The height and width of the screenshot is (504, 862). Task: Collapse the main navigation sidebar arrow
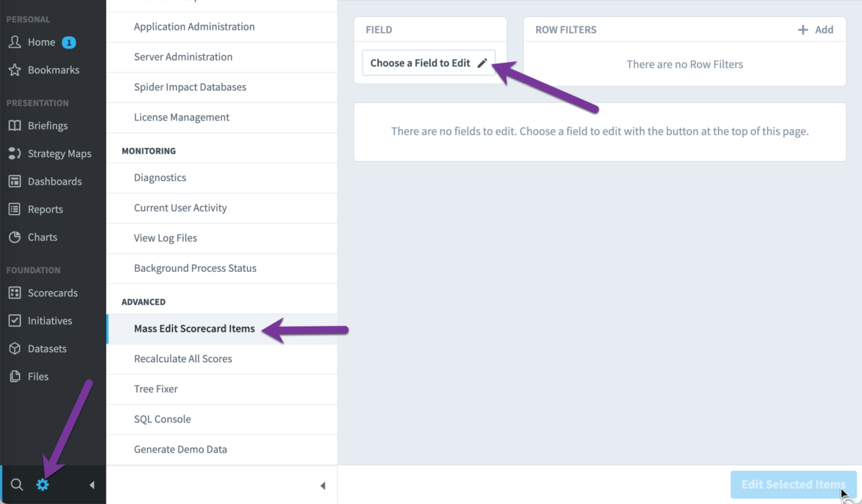click(x=92, y=485)
